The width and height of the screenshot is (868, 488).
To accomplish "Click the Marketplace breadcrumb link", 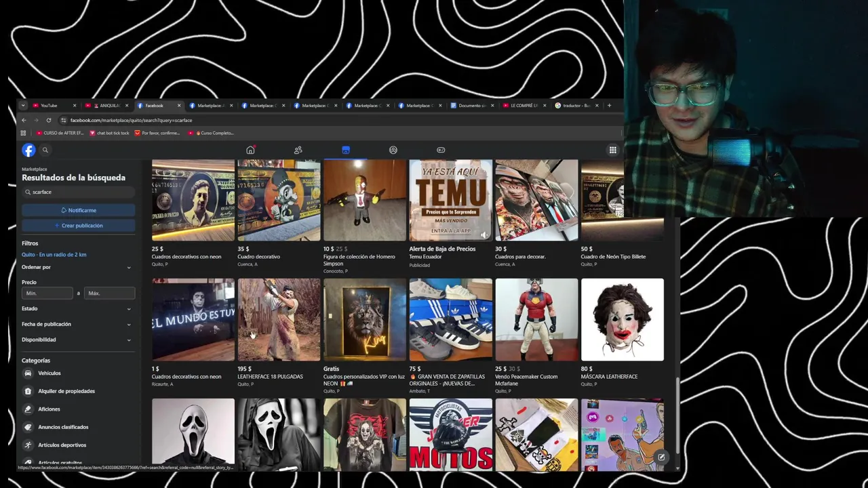I will [35, 169].
